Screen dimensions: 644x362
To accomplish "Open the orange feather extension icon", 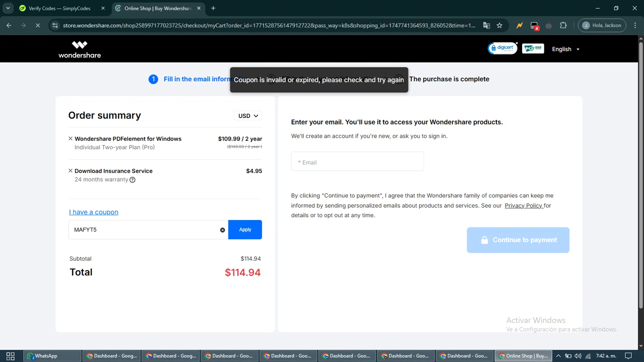I will coord(519,25).
